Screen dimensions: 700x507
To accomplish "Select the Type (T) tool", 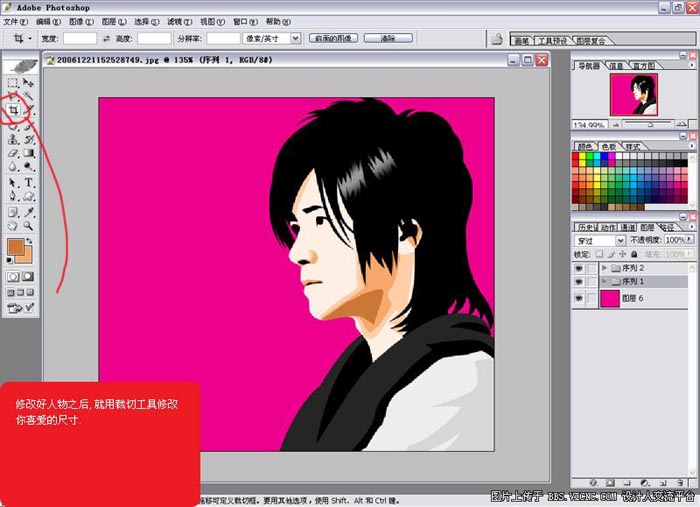I will (29, 183).
